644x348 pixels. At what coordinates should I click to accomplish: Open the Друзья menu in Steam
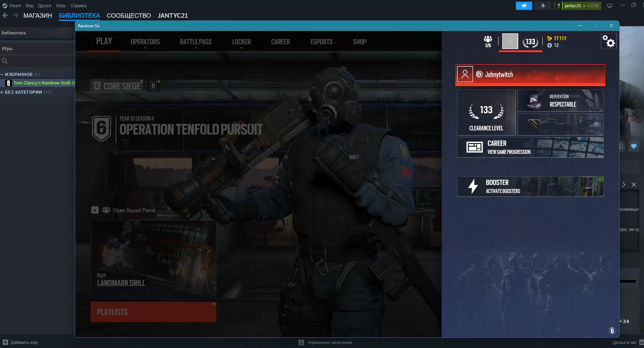tap(44, 6)
